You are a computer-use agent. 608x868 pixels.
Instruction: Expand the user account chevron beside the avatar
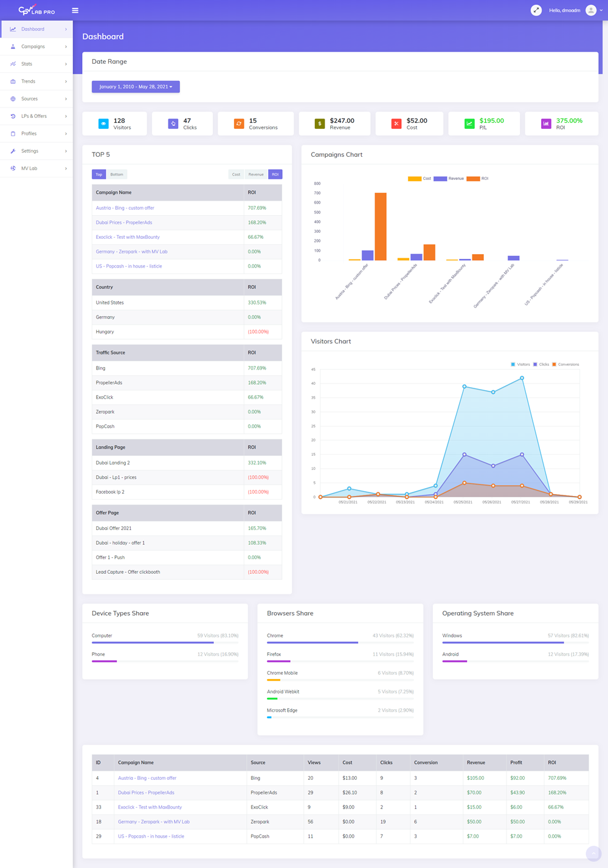[x=601, y=10]
